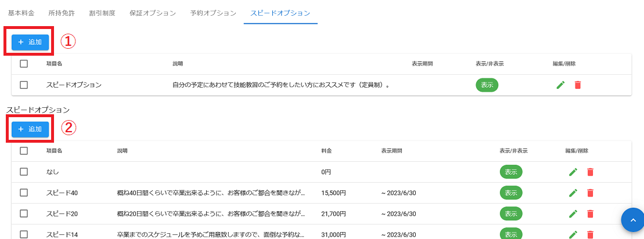Toggle 表示 status for スピード20
The image size is (644, 239).
[x=511, y=213]
